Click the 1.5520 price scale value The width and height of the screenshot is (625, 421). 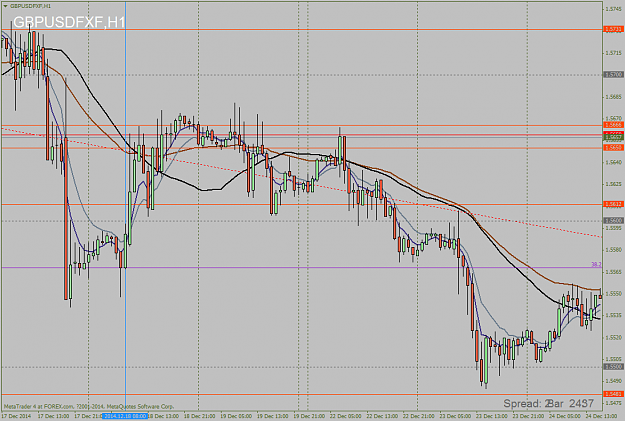click(613, 337)
